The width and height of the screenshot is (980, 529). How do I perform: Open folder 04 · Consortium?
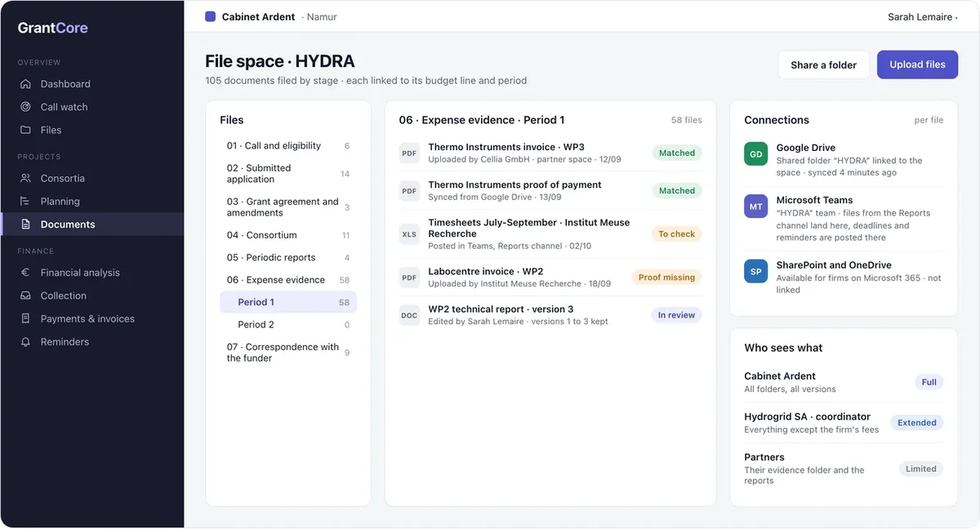(x=288, y=235)
